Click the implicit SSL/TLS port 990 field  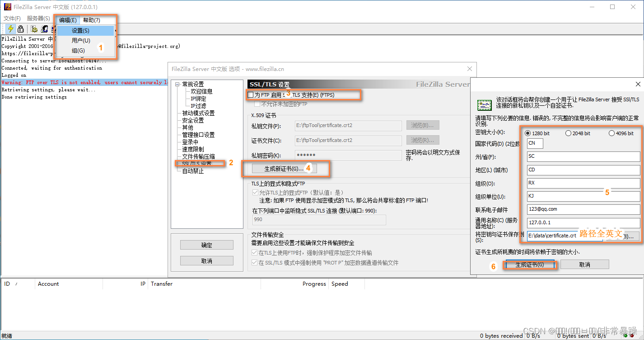click(319, 220)
